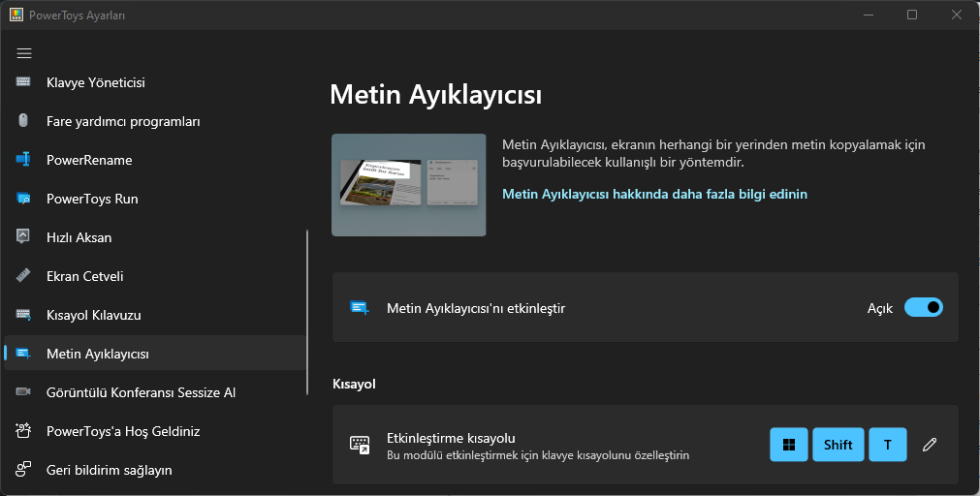Click the Kısayol section heading
The width and height of the screenshot is (980, 496).
click(x=354, y=384)
